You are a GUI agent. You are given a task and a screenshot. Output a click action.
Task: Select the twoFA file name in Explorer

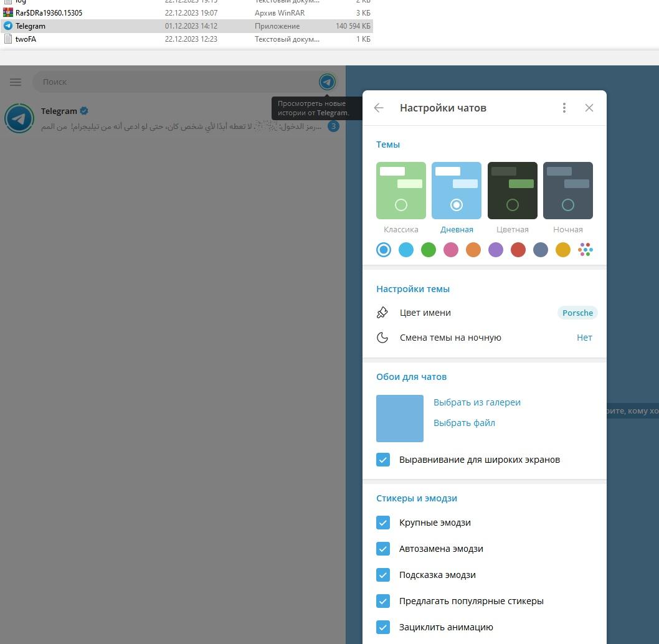pyautogui.click(x=26, y=39)
